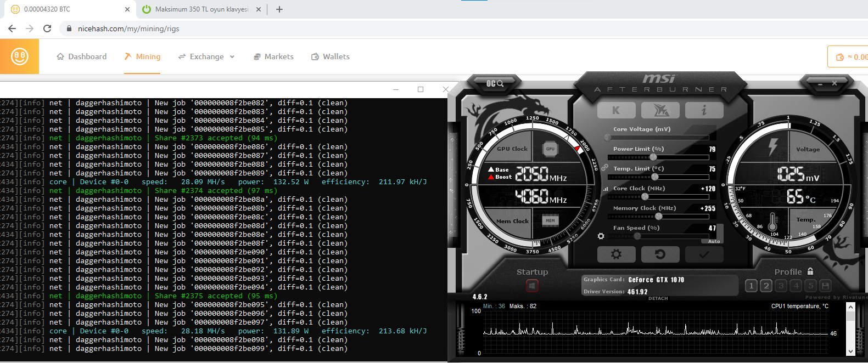This screenshot has width=868, height=363.
Task: Click the DETACH monitor button
Action: 658,299
